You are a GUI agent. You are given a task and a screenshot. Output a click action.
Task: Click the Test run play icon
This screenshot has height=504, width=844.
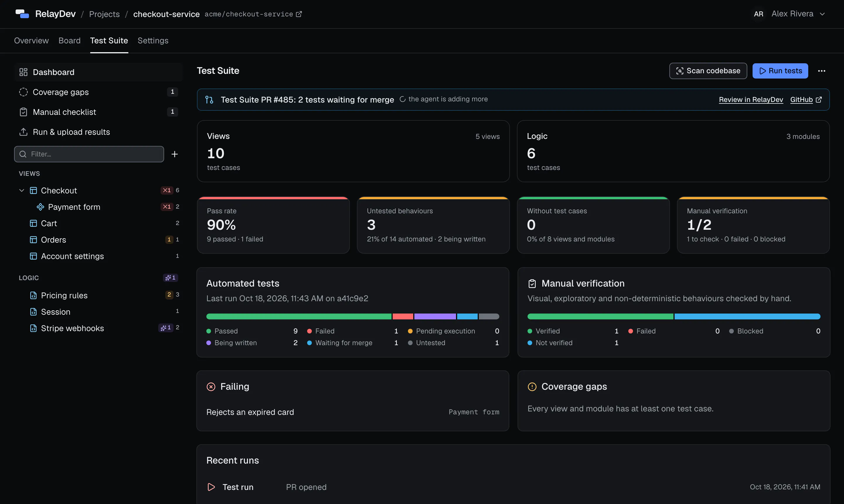(x=211, y=487)
